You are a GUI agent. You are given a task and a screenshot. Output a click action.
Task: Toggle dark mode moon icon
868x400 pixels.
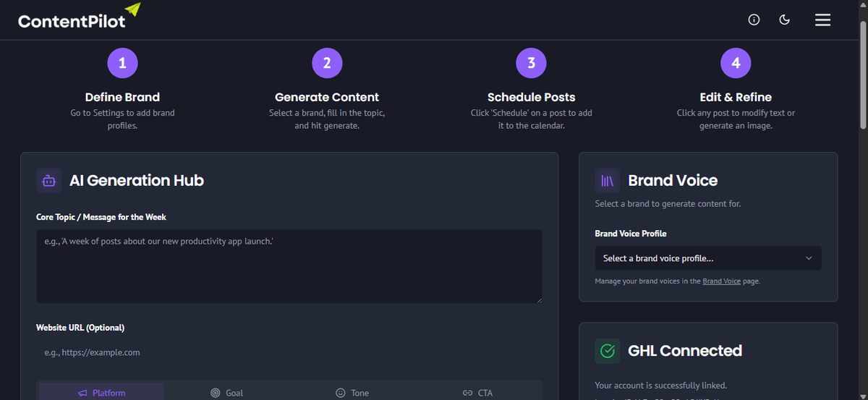click(x=784, y=20)
